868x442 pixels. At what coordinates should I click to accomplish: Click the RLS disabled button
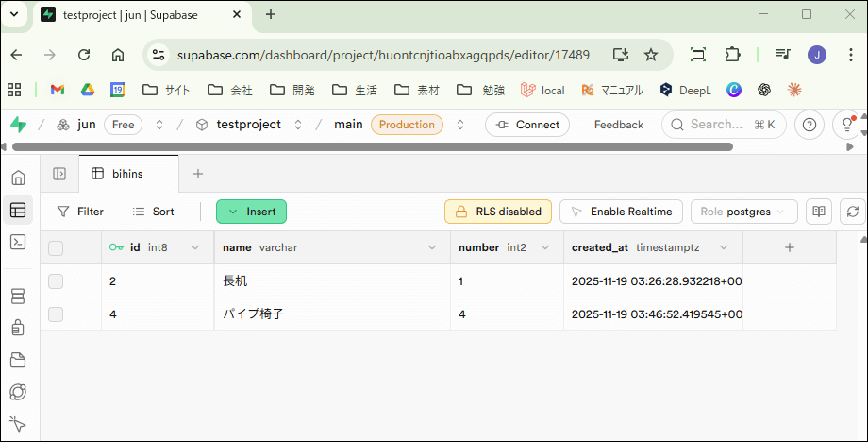coord(498,212)
